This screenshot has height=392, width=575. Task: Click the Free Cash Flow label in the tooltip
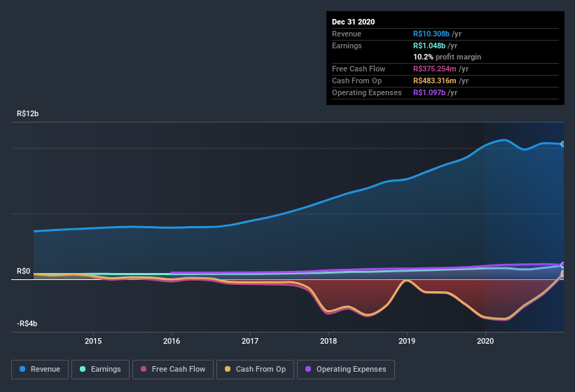click(x=359, y=69)
